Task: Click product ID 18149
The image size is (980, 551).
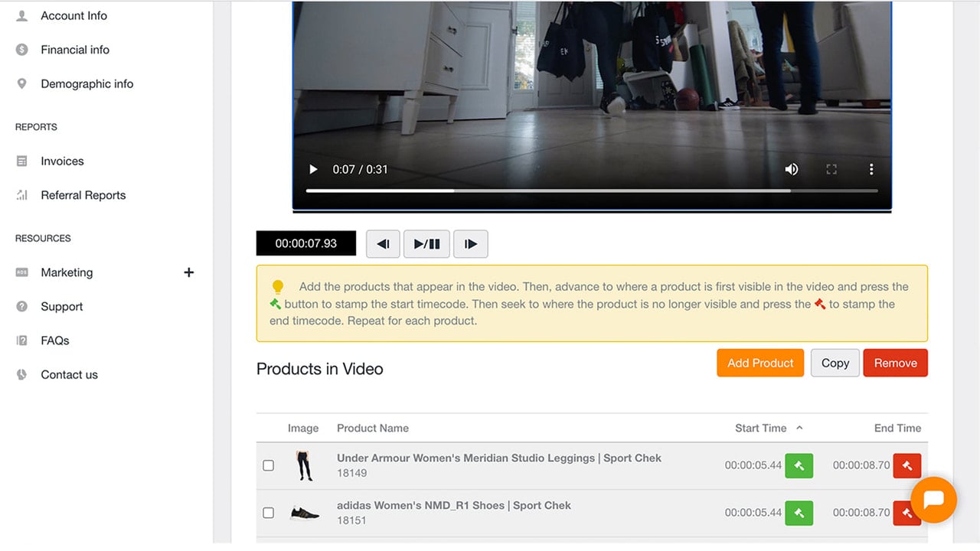Action: pyautogui.click(x=351, y=473)
